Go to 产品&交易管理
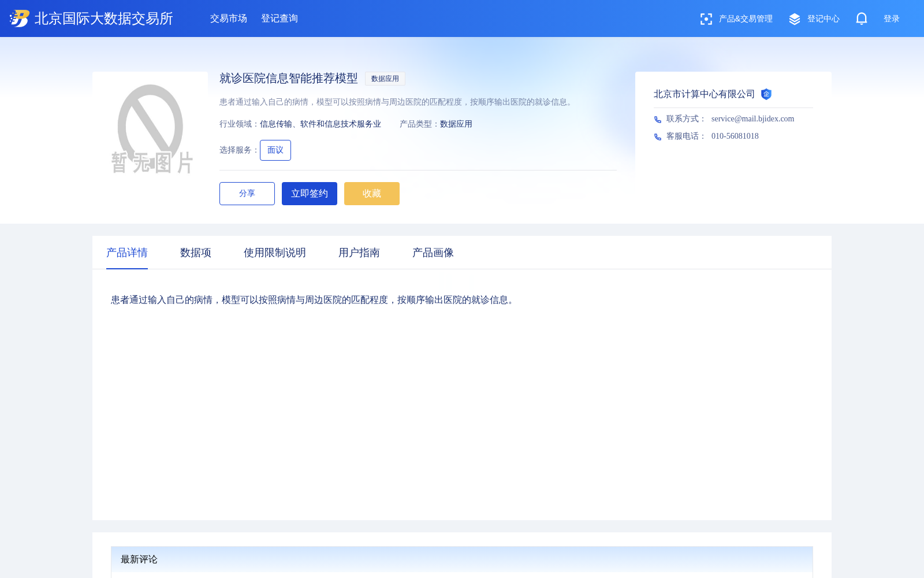 point(746,19)
